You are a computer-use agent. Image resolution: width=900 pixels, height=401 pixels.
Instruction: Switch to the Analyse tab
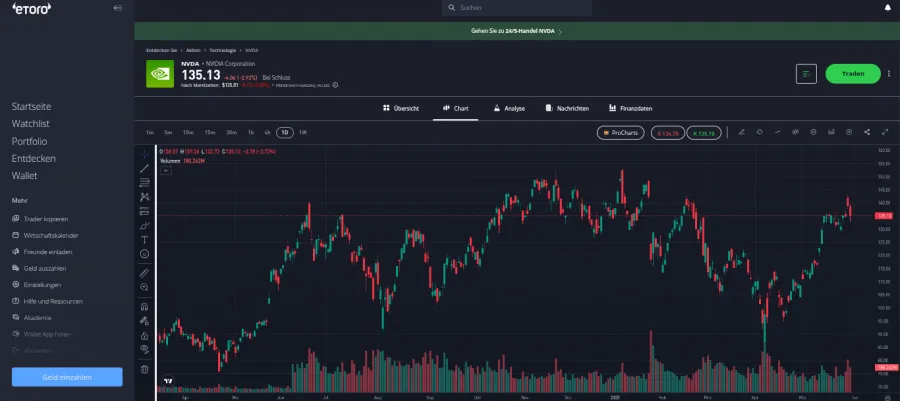pyautogui.click(x=509, y=108)
